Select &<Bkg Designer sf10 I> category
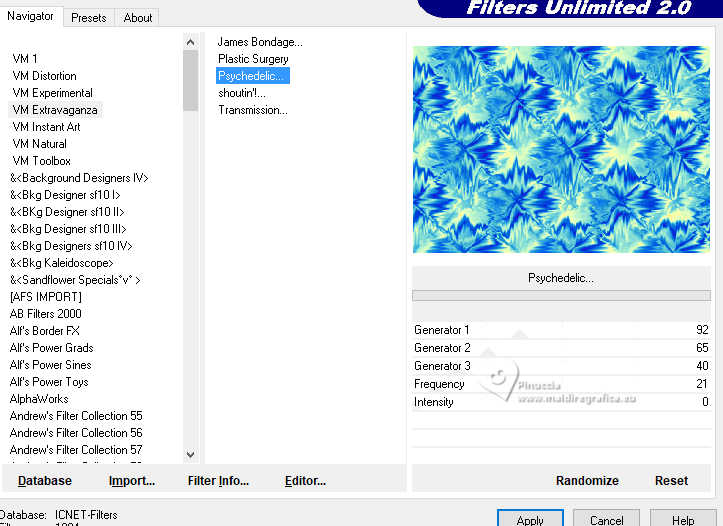Screen dimensions: 723x526 (65, 195)
